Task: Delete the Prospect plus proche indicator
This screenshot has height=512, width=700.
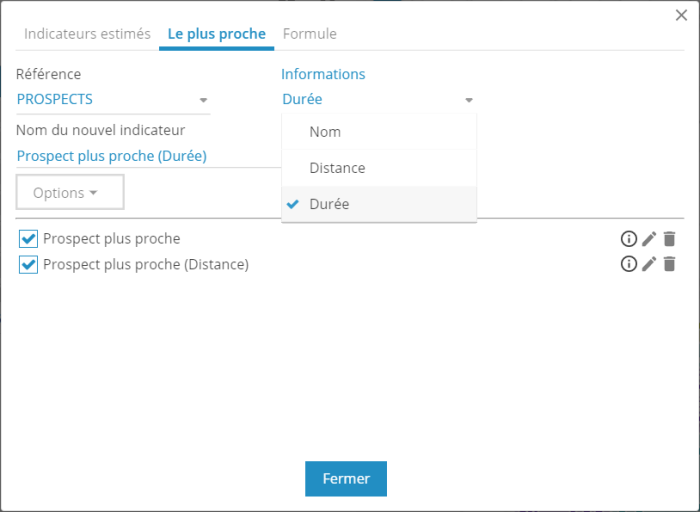Action: pyautogui.click(x=669, y=239)
